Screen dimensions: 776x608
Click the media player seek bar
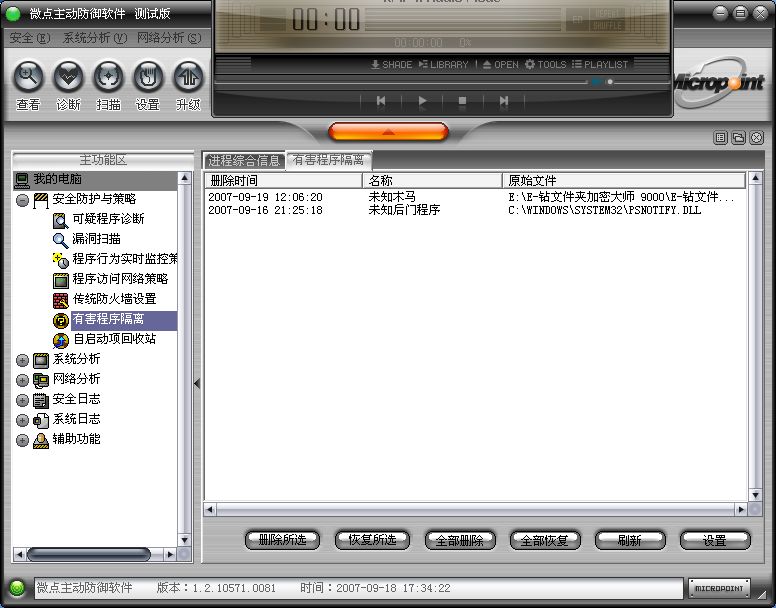(401, 82)
